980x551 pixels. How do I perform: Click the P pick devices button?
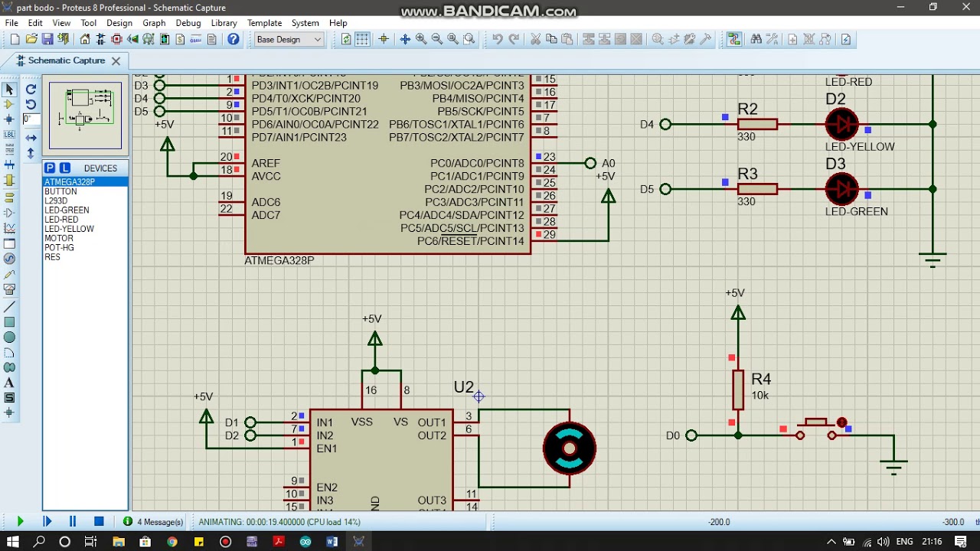50,168
